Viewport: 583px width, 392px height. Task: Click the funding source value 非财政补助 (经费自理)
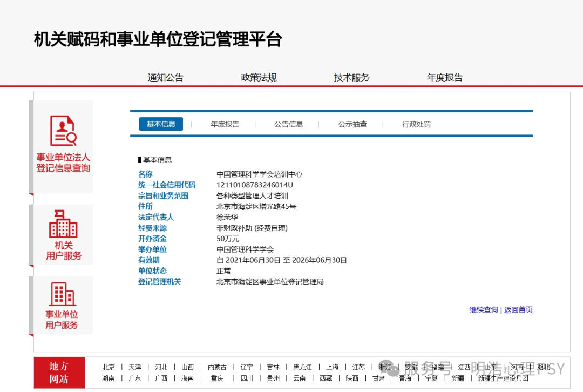pos(252,228)
